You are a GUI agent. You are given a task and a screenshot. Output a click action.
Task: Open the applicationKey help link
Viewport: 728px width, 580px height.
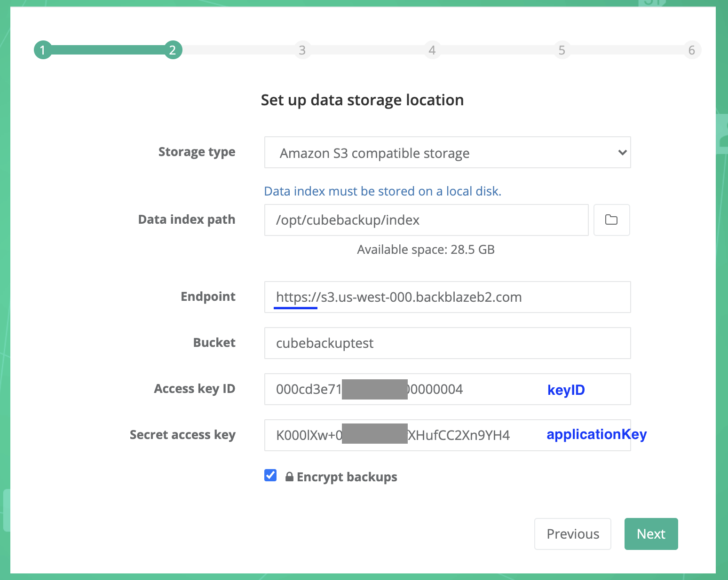(596, 435)
